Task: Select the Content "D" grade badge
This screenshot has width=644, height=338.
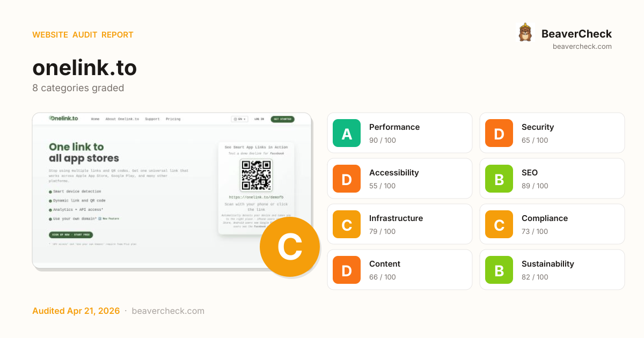Action: pyautogui.click(x=346, y=270)
